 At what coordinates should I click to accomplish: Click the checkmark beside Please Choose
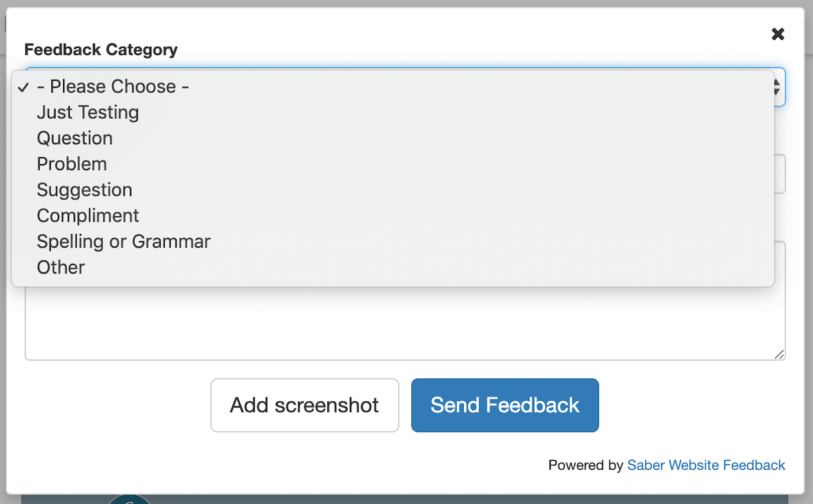coord(23,87)
